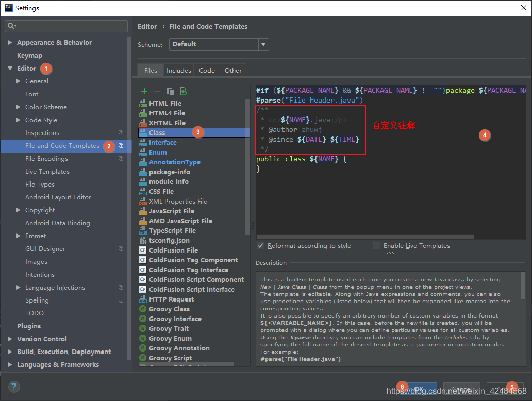Image resolution: width=532 pixels, height=401 pixels.
Task: Switch to the Other tab
Action: tap(233, 70)
